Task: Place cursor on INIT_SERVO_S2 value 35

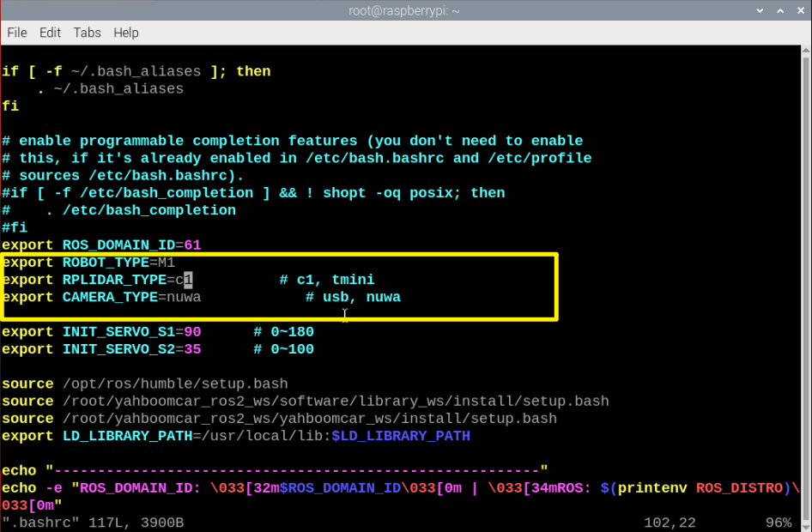Action: [192, 349]
